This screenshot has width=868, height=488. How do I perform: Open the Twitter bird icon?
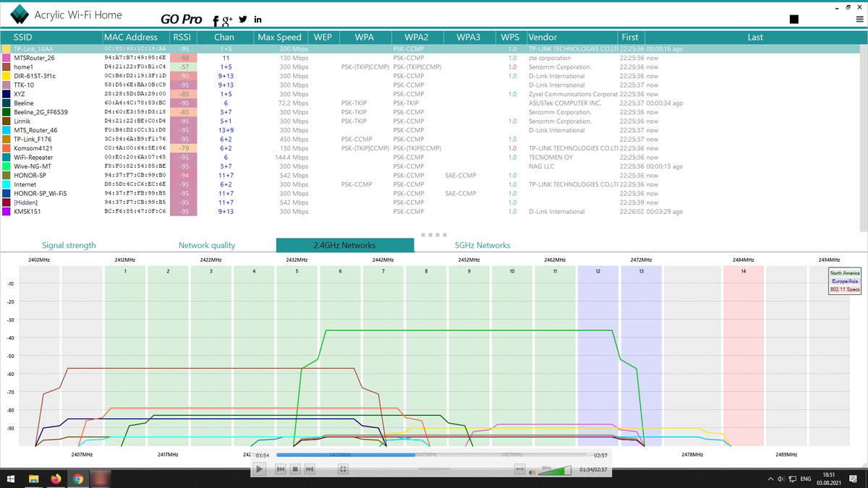click(243, 20)
